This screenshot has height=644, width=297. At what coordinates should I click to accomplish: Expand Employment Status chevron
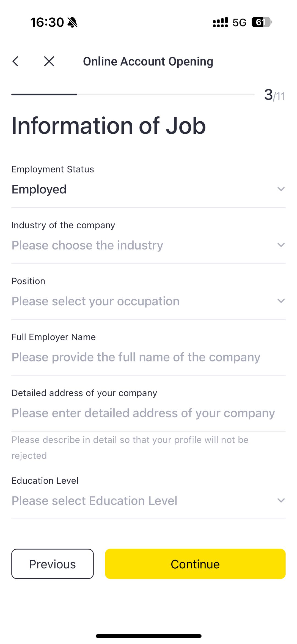pyautogui.click(x=281, y=189)
